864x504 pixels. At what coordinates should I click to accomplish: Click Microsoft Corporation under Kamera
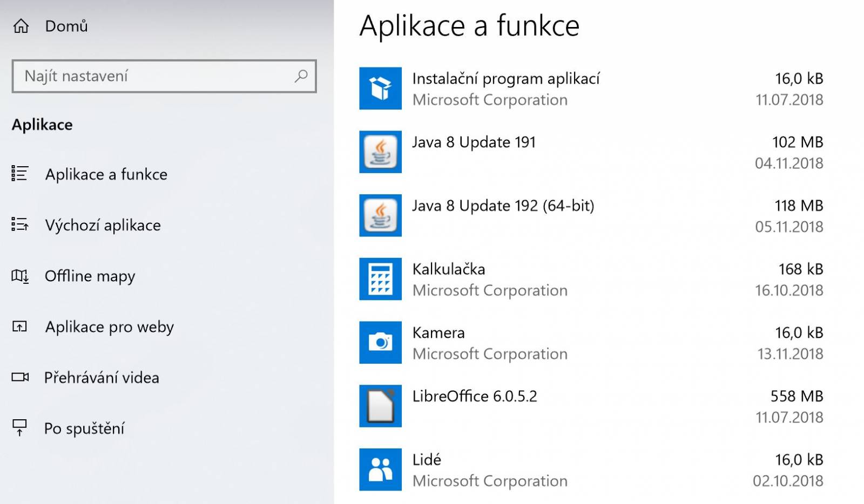pyautogui.click(x=490, y=354)
